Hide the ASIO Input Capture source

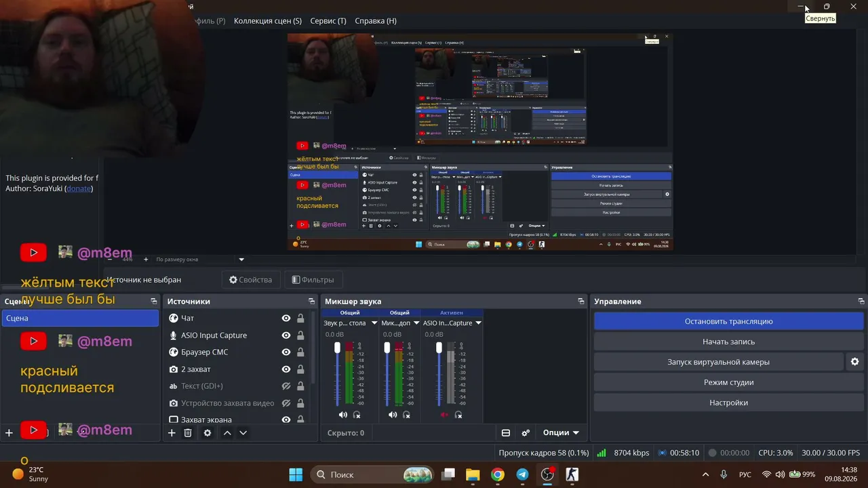pyautogui.click(x=286, y=335)
